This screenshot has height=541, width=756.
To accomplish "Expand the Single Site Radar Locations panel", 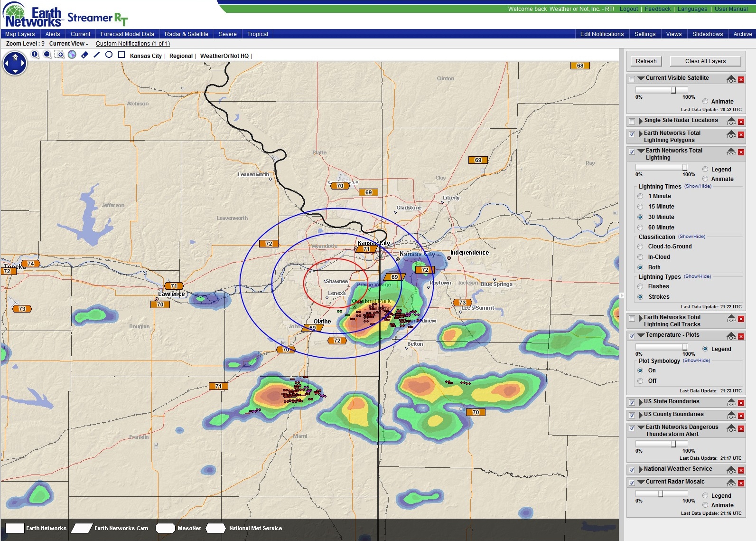I will (x=641, y=121).
